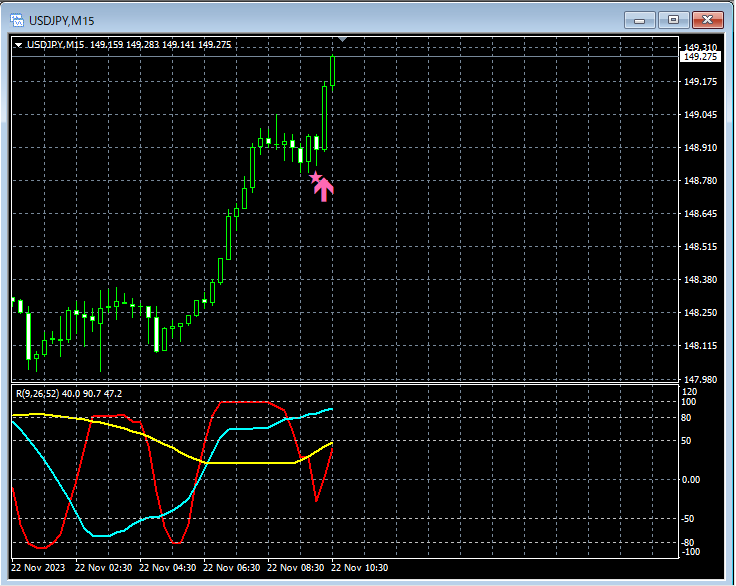
Task: Click the end of the yellow indicator line
Action: coord(332,443)
